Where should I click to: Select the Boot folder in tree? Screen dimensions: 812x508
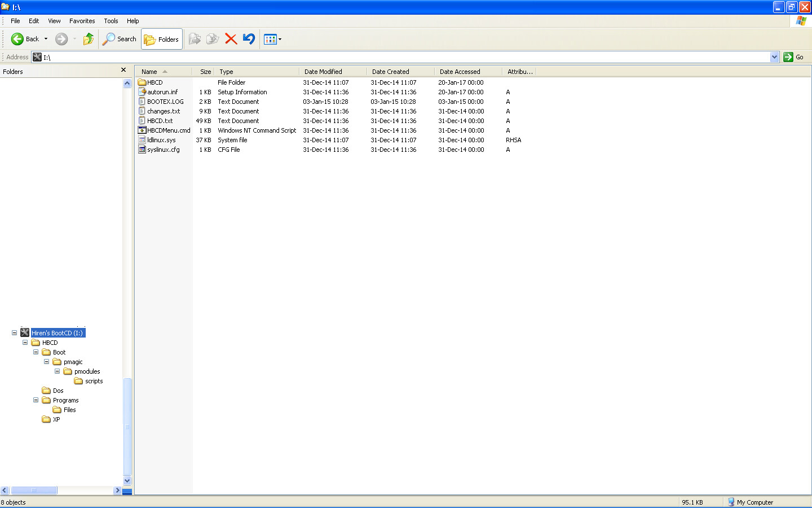pos(59,352)
